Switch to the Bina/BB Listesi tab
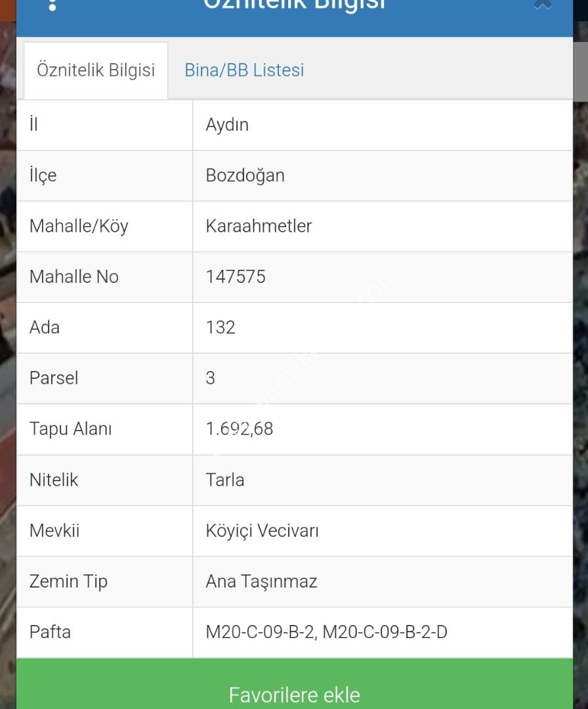The width and height of the screenshot is (588, 709). click(244, 70)
